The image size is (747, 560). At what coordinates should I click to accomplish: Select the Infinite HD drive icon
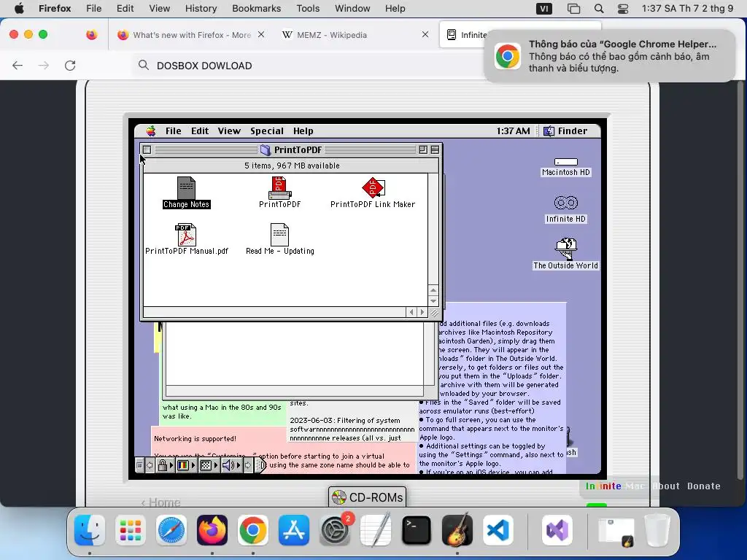point(566,203)
